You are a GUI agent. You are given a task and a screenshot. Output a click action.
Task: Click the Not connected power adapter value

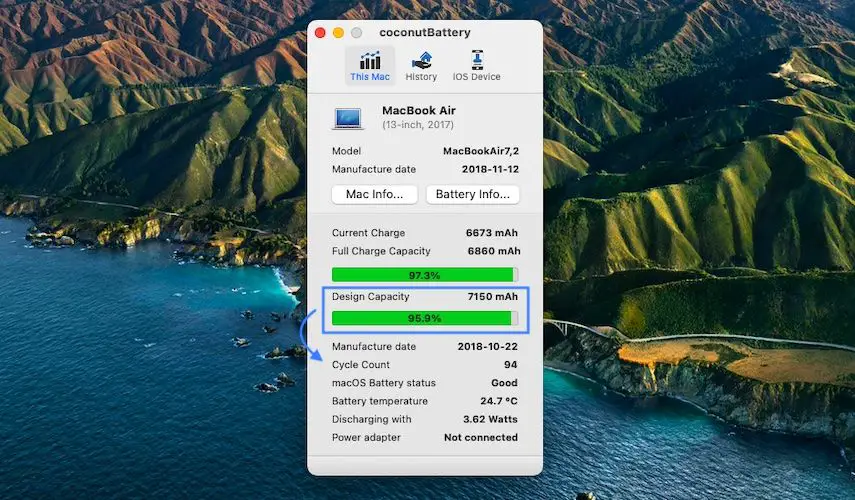tap(481, 437)
